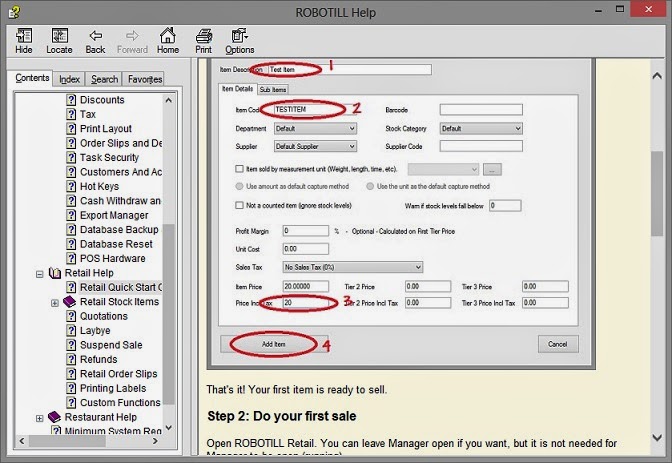The image size is (672, 463).
Task: Click the contents tree scroll-up arrow
Action: 169,100
